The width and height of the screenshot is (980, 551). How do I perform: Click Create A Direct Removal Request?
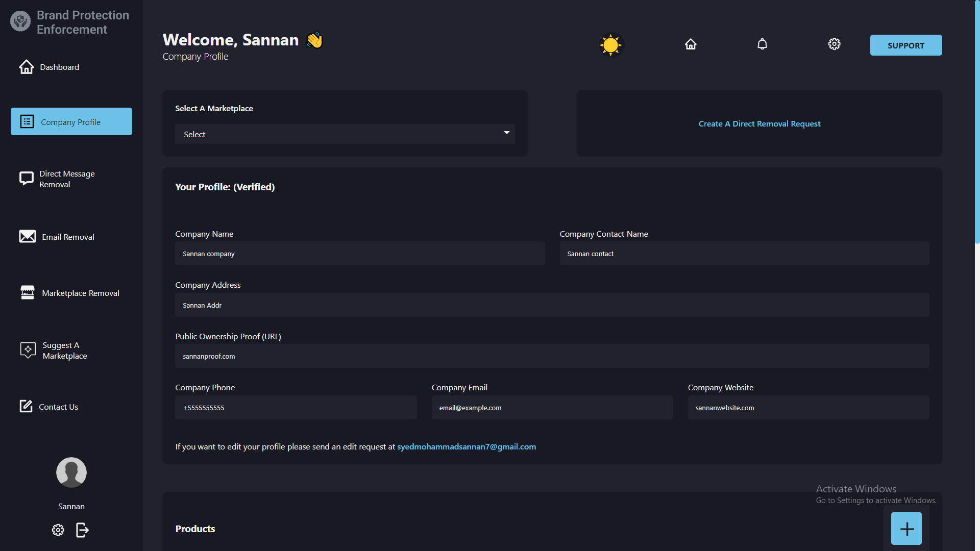759,123
